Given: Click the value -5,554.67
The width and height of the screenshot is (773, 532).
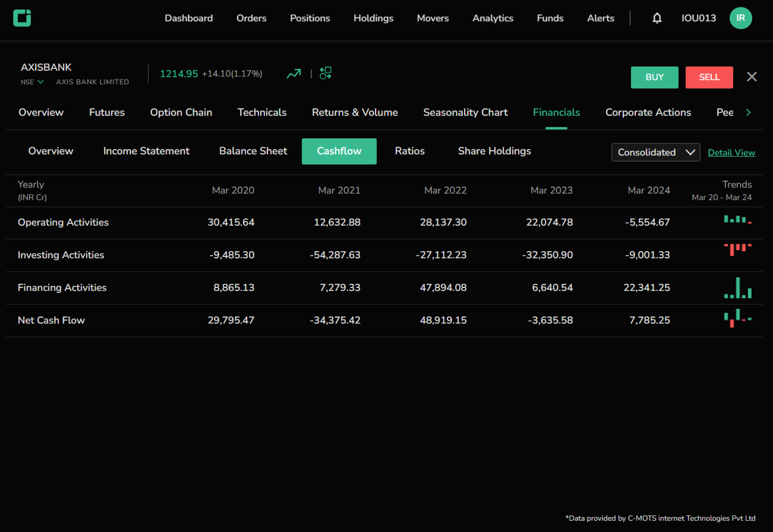Looking at the screenshot, I should (647, 222).
